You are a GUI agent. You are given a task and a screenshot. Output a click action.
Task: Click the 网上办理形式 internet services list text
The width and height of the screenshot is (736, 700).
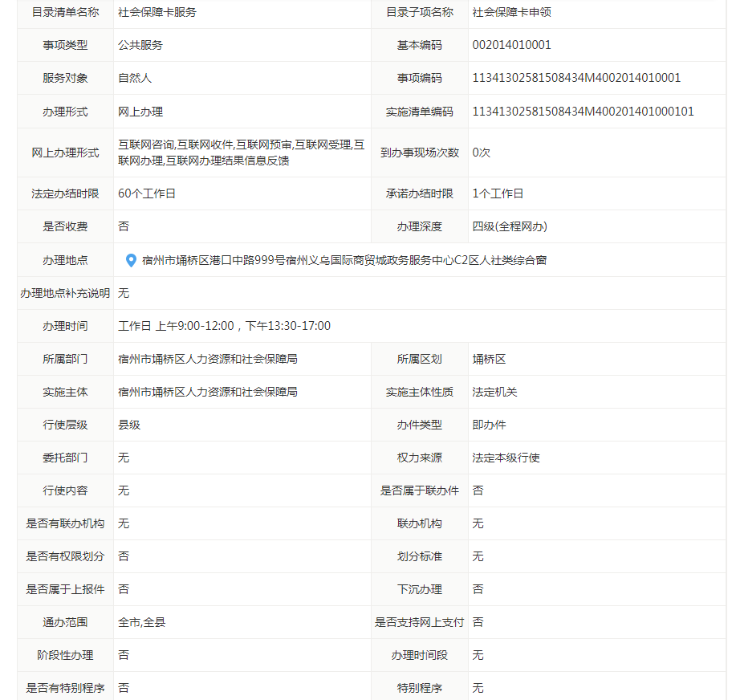pos(241,153)
